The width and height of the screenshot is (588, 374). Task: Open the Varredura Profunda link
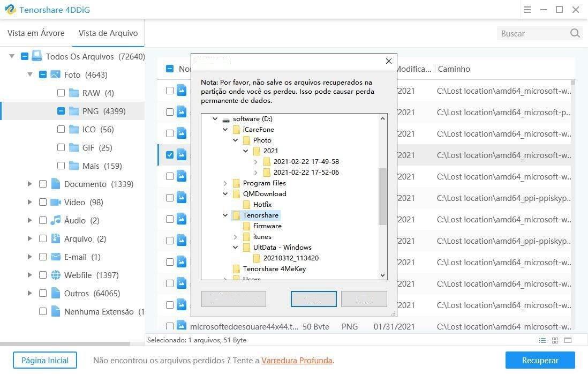pyautogui.click(x=297, y=361)
